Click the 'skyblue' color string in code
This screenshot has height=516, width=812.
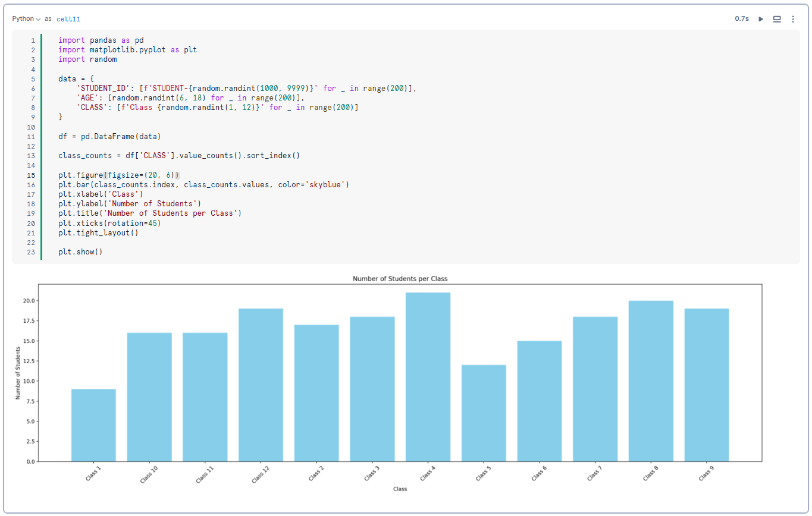[x=326, y=185]
